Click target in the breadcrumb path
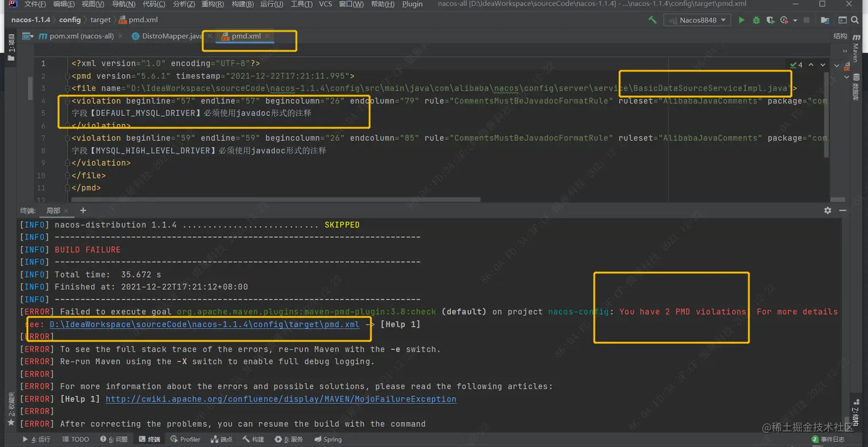 click(100, 20)
